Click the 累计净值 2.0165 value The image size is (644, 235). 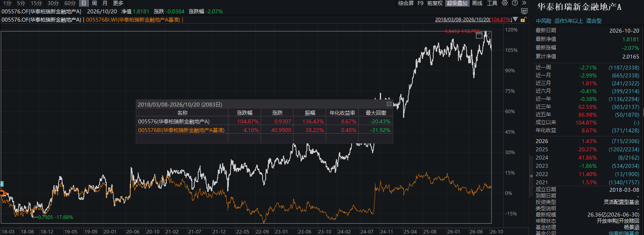point(631,57)
